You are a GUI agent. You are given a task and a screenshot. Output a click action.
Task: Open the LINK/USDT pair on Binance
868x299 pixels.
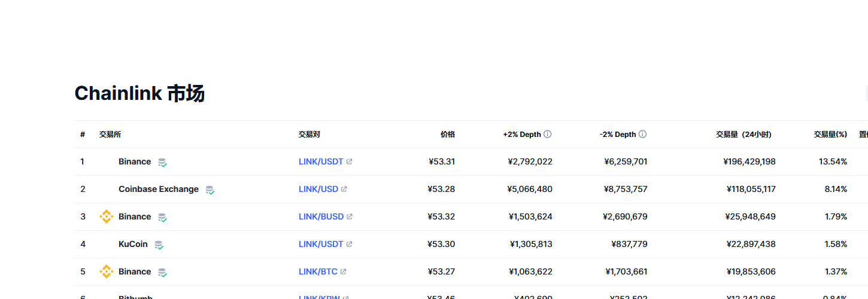321,161
